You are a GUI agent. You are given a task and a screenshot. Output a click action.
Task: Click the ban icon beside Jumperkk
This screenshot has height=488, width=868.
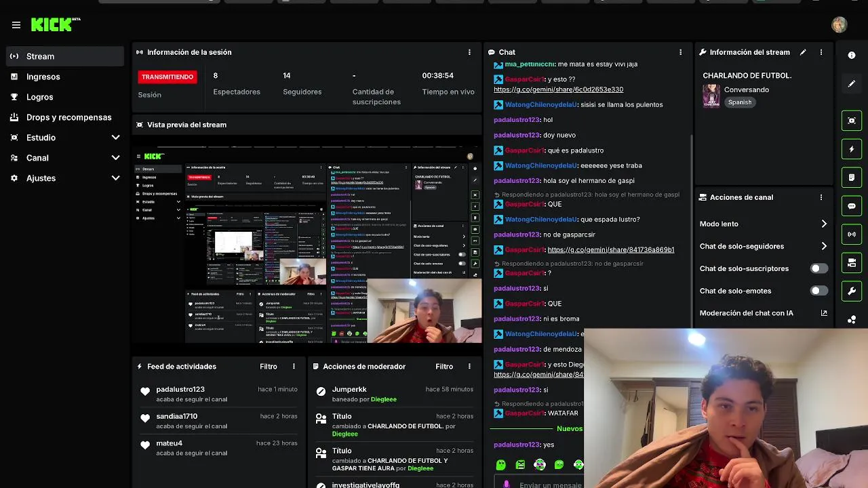tap(321, 391)
